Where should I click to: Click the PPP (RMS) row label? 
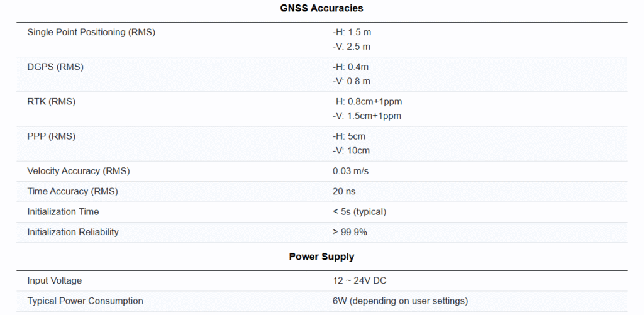pyautogui.click(x=52, y=136)
